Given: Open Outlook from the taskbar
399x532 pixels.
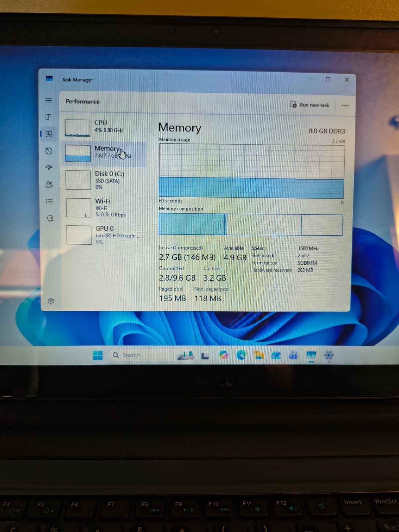Looking at the screenshot, I should [x=276, y=355].
